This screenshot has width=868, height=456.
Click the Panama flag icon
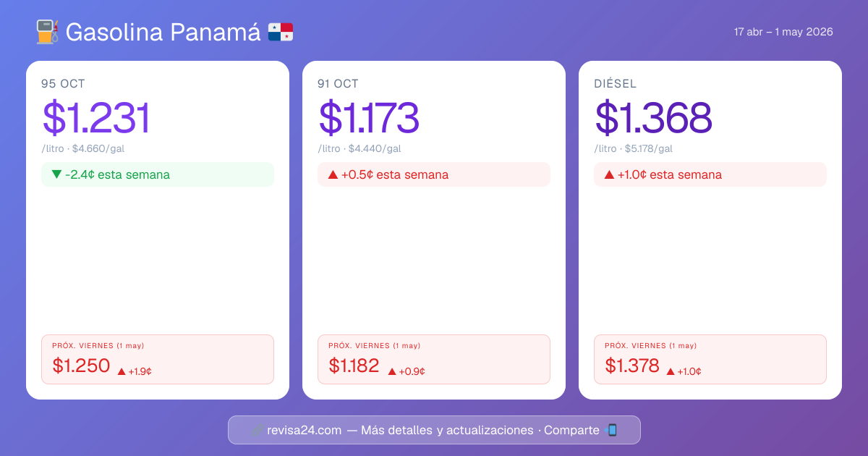click(281, 32)
